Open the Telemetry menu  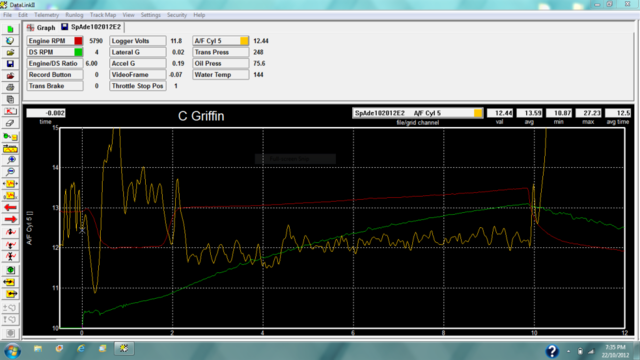pos(47,15)
